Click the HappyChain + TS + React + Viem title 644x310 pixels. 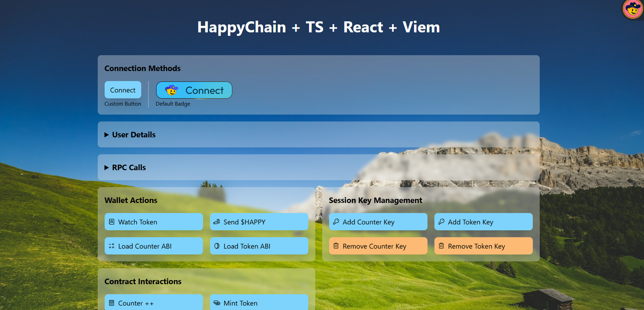click(x=318, y=27)
